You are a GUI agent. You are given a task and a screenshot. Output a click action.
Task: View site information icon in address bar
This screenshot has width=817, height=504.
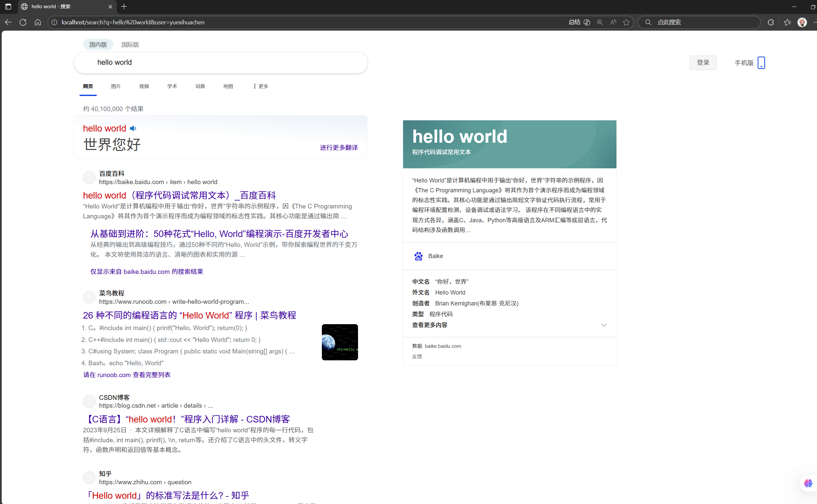[54, 22]
